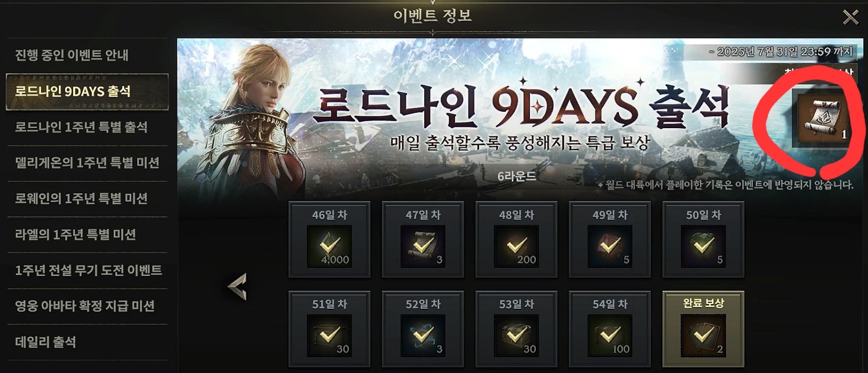Viewport: 868px width, 373px height.
Task: Go to previous page with left arrow
Action: click(x=238, y=286)
